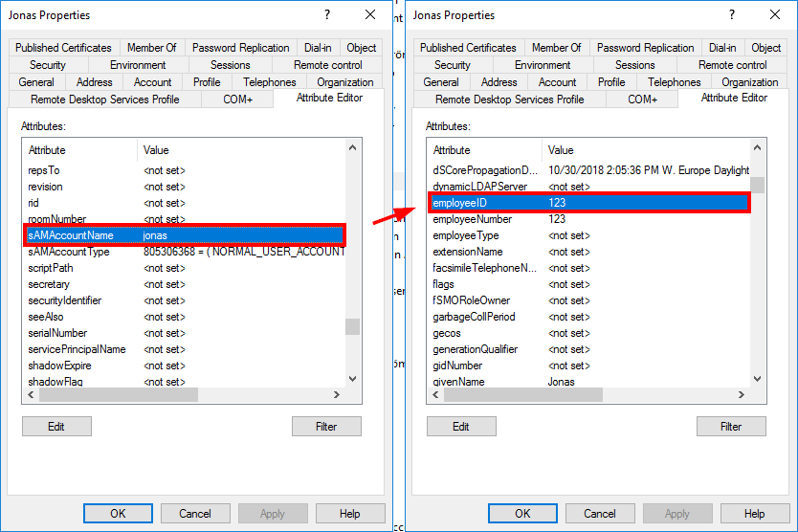The height and width of the screenshot is (532, 798).
Task: Sort by the Attribute column header in left dialog
Action: tap(79, 150)
